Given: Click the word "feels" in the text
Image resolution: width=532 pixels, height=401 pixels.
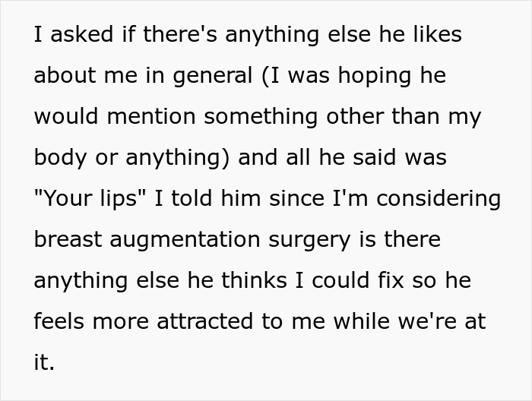Looking at the screenshot, I should click(59, 321).
